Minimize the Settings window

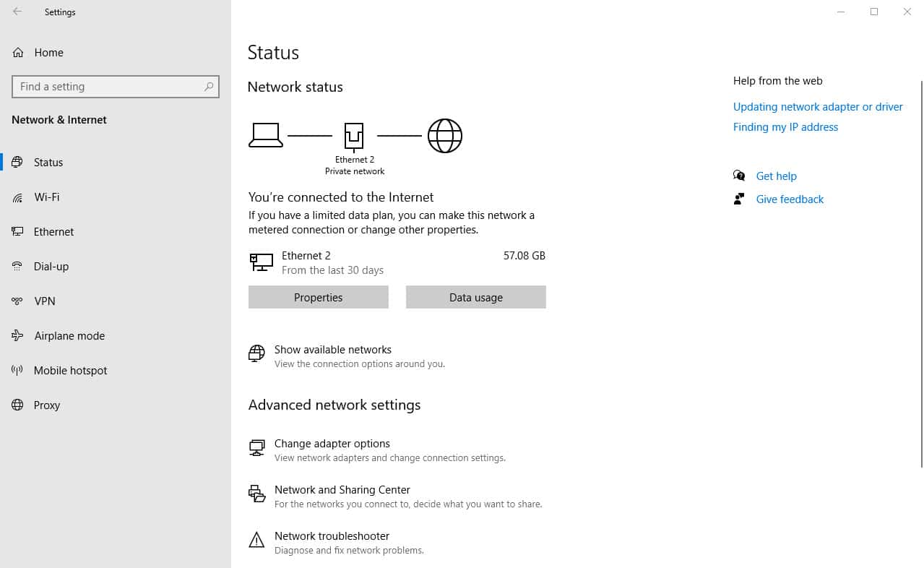(841, 12)
